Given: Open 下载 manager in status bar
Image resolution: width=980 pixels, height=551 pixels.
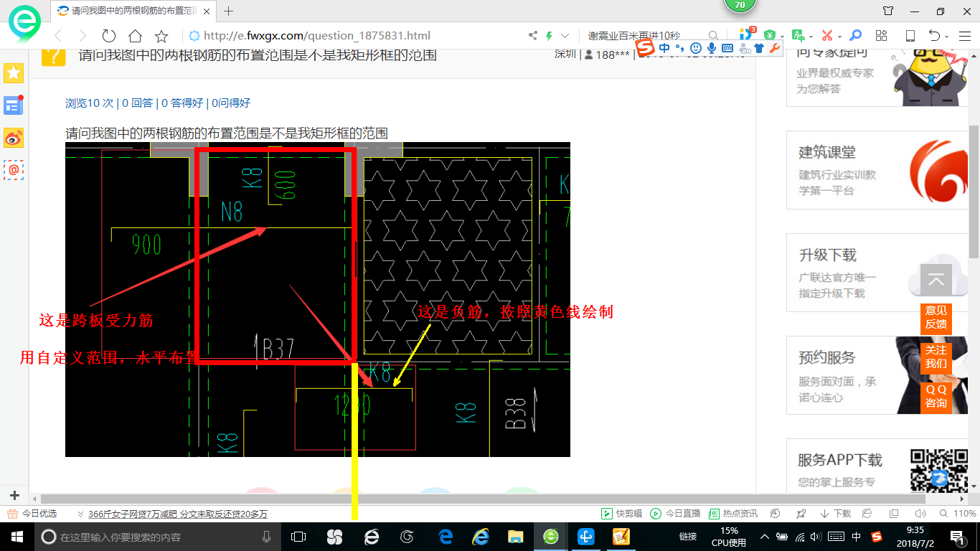Looking at the screenshot, I should tap(835, 514).
